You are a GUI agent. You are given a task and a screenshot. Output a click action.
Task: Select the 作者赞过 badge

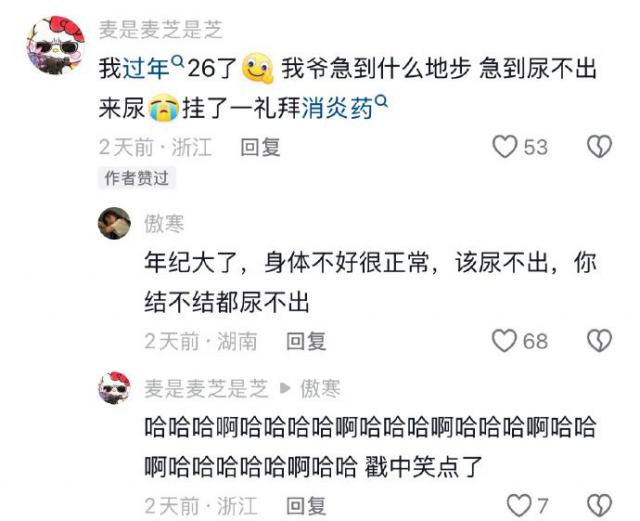[x=137, y=178]
